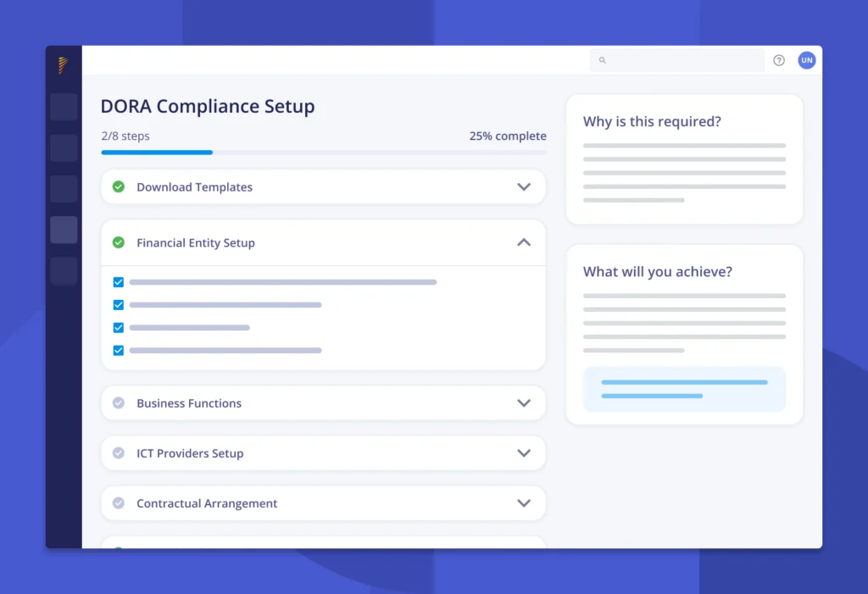Expand the Contractual Arrangement step

(x=524, y=502)
